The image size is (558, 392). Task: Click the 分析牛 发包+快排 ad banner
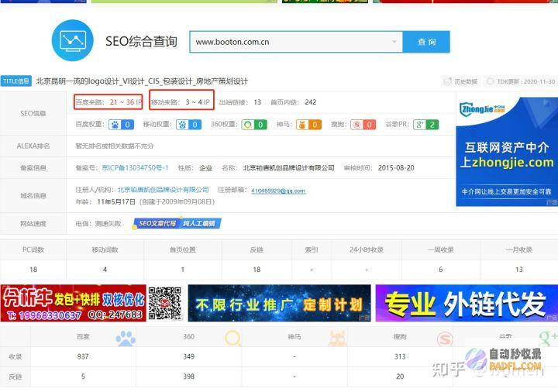coord(74,303)
